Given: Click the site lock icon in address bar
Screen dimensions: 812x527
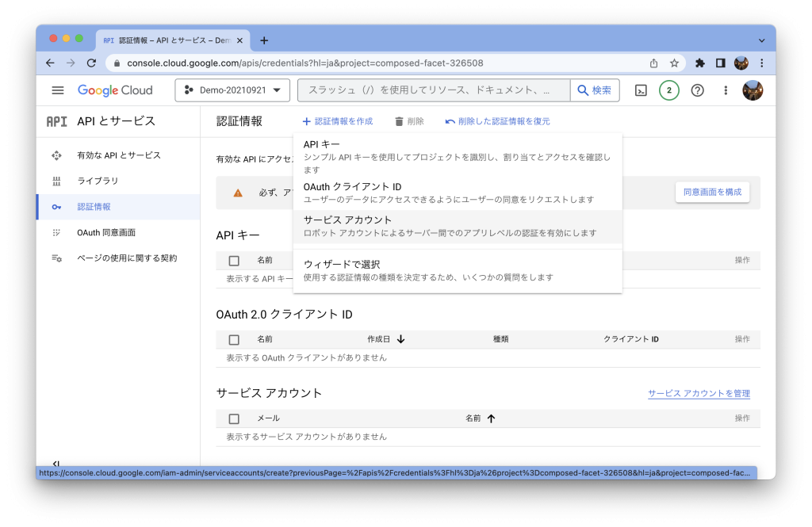Looking at the screenshot, I should 117,63.
